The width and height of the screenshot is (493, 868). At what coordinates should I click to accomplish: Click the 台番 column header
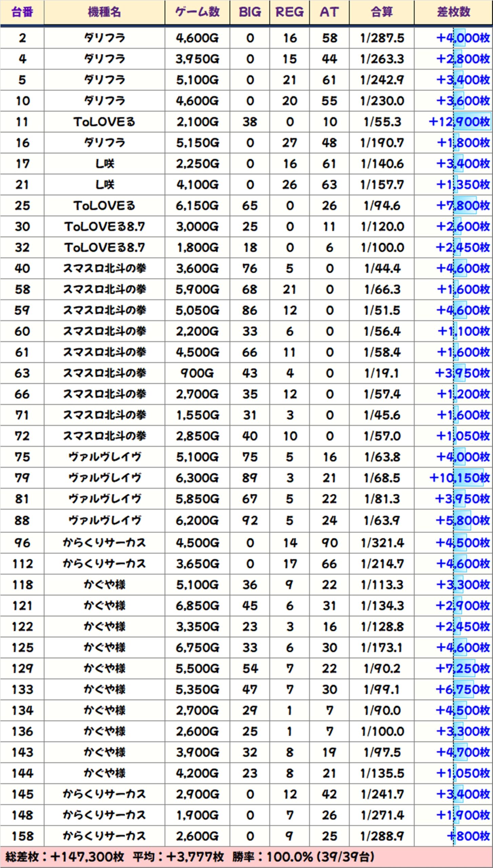point(22,12)
